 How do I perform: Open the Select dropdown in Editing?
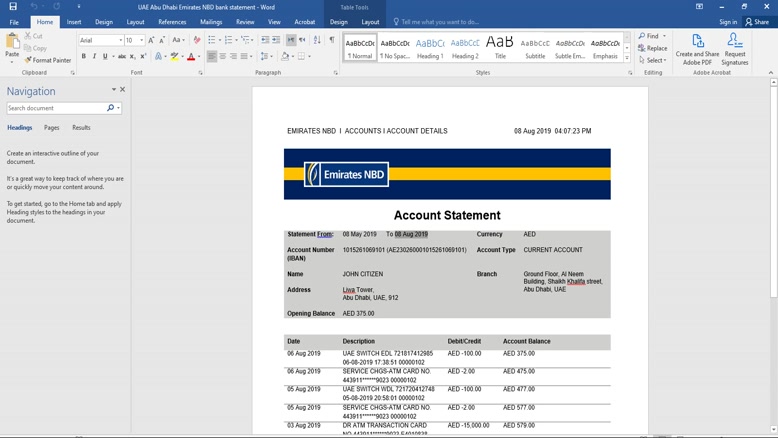click(x=652, y=60)
